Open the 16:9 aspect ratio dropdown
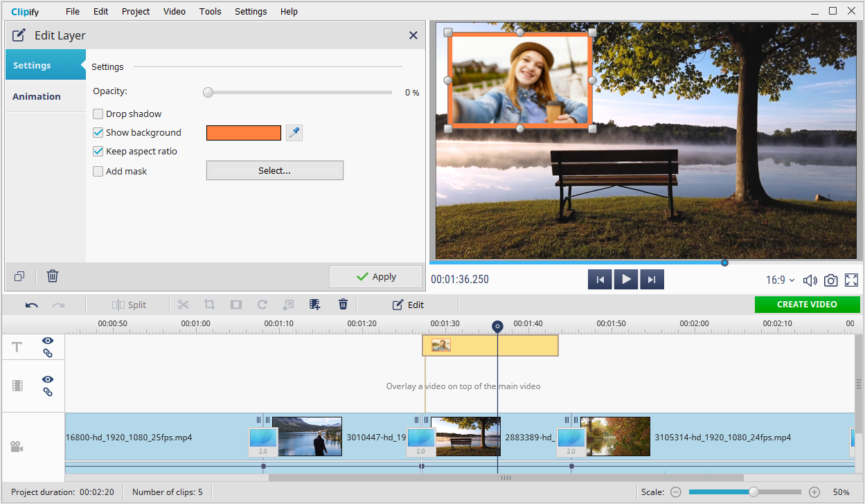This screenshot has height=504, width=865. click(x=780, y=280)
